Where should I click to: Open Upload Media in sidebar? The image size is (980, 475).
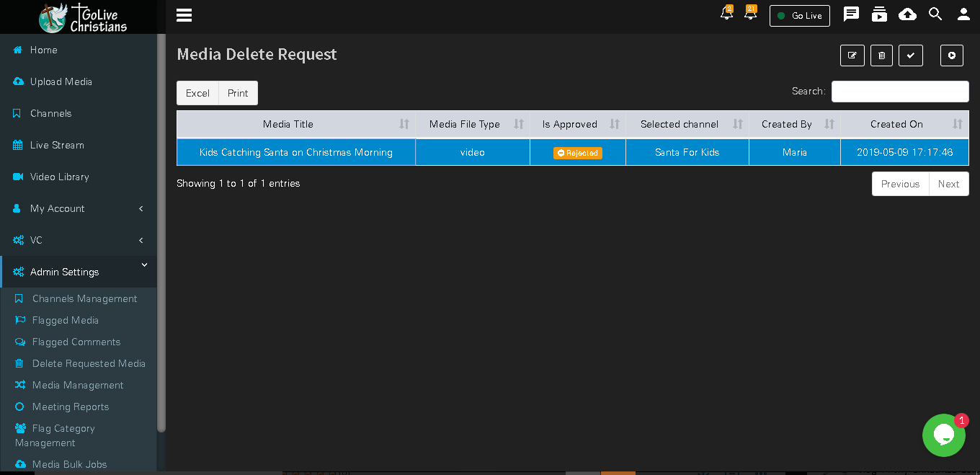coord(78,81)
